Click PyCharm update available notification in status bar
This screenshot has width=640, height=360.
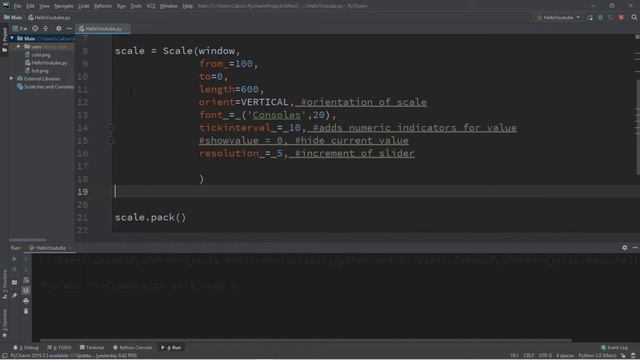pos(74,356)
